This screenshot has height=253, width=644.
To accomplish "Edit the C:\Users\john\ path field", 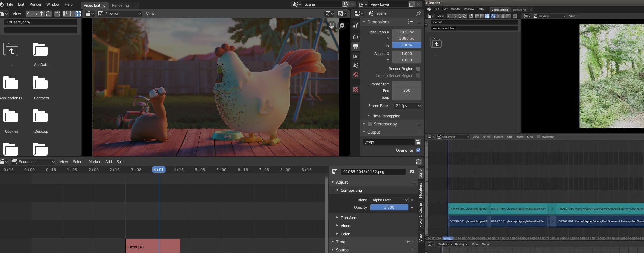I will [41, 22].
